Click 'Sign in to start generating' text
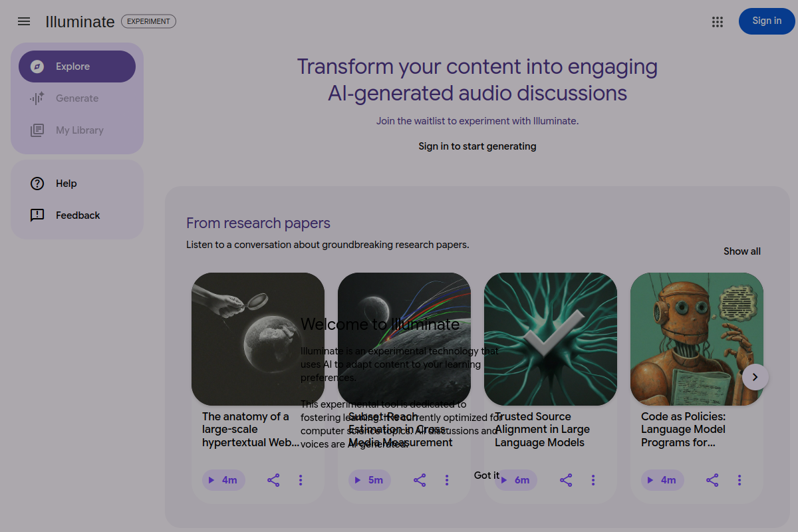The width and height of the screenshot is (798, 532). click(477, 146)
